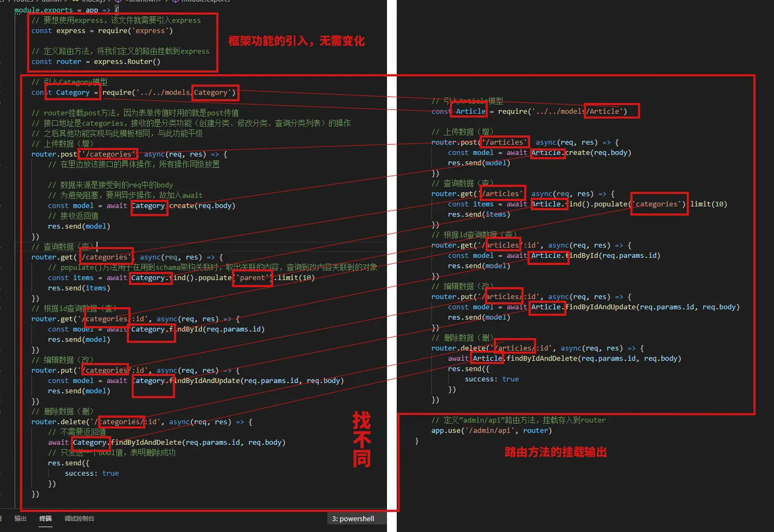774x532 pixels.
Task: Click the router.put('/articles/:id') line
Action: (532, 297)
